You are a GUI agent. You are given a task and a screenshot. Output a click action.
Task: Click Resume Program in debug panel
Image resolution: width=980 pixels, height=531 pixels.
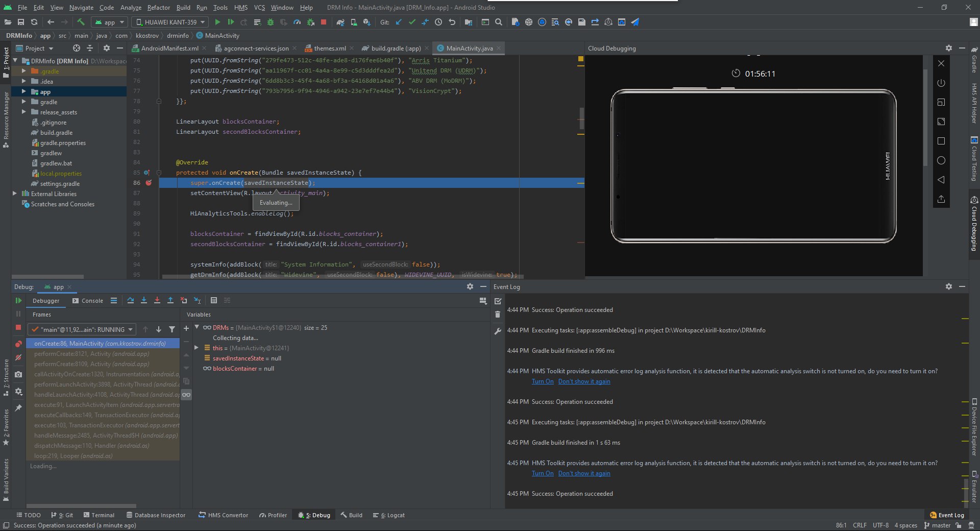coord(18,301)
